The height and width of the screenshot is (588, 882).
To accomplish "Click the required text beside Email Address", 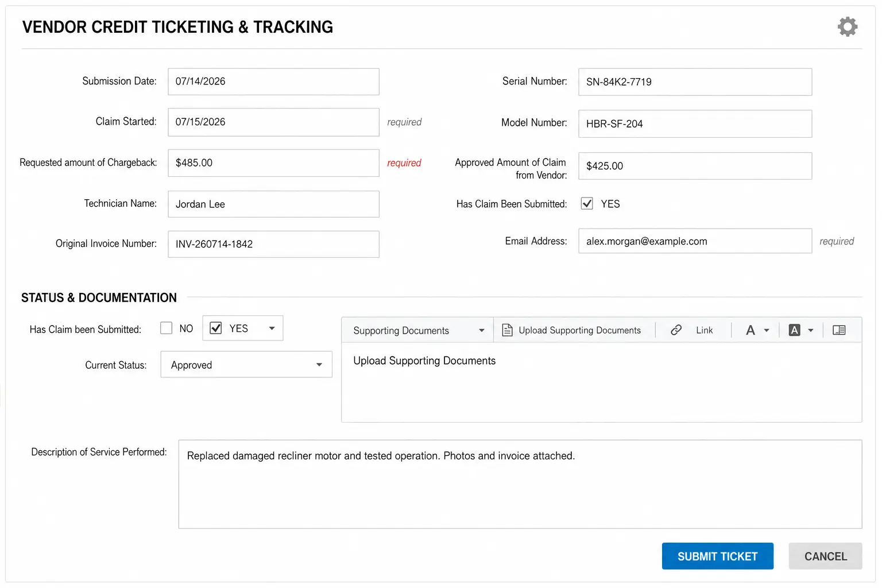I will [837, 241].
